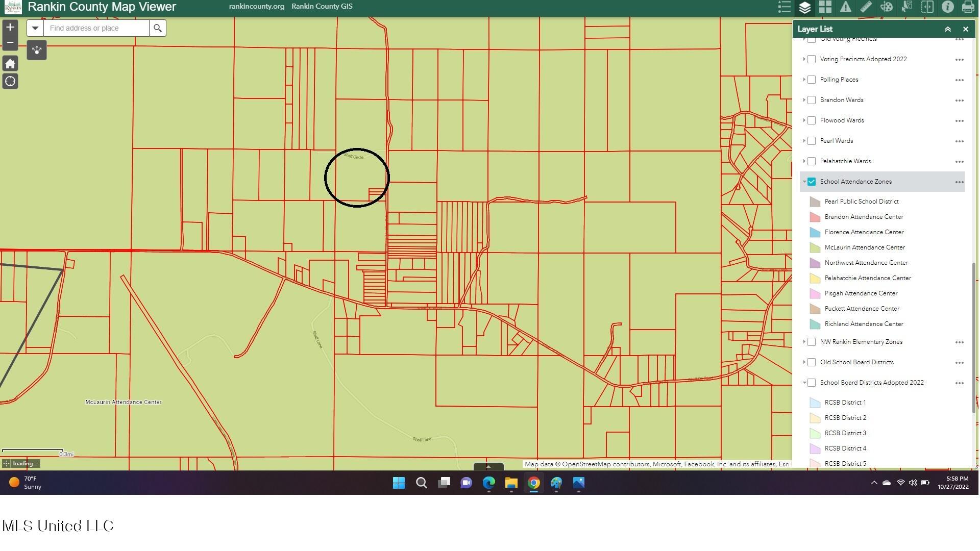
Task: Expand Flowood Wards legend arrow
Action: [804, 120]
